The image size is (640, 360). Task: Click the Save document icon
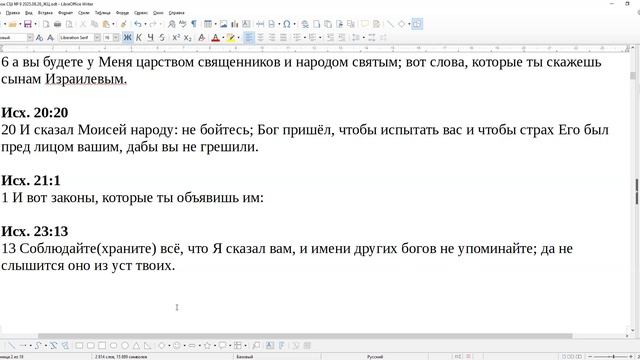pos(28,24)
